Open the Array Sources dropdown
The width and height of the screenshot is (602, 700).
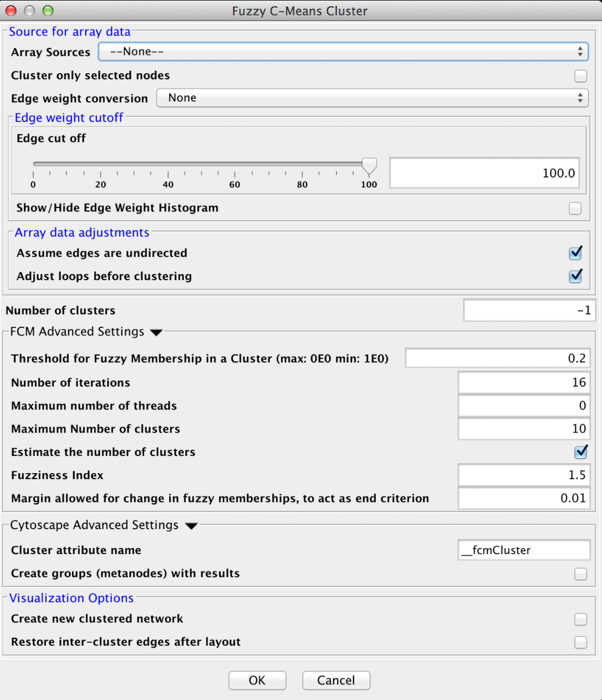(x=343, y=52)
